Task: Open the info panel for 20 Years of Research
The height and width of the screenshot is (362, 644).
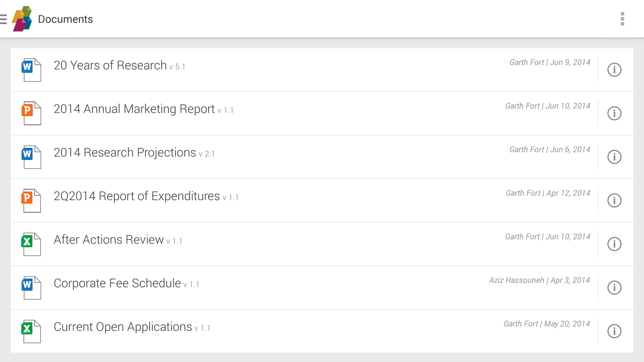Action: point(614,70)
